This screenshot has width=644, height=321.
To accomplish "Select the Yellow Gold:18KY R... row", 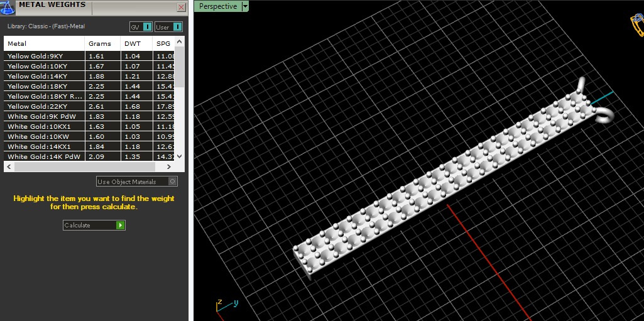I will click(89, 96).
